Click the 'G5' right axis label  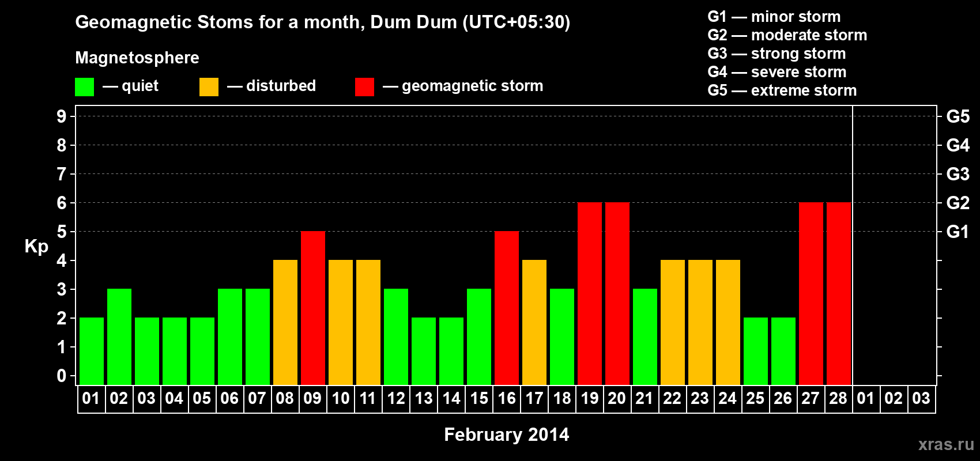[x=958, y=116]
